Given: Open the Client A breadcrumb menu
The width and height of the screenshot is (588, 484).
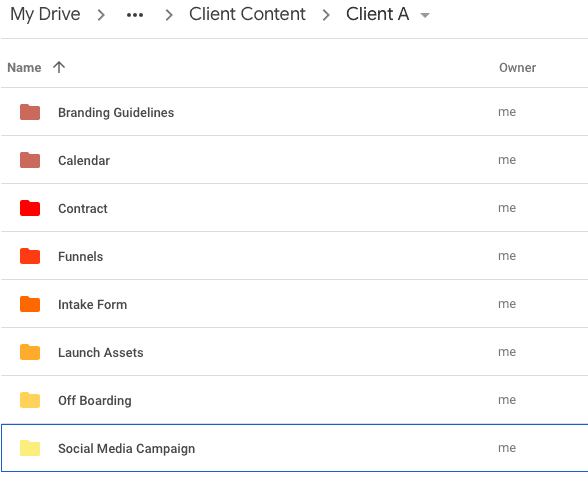Looking at the screenshot, I should pyautogui.click(x=377, y=14).
